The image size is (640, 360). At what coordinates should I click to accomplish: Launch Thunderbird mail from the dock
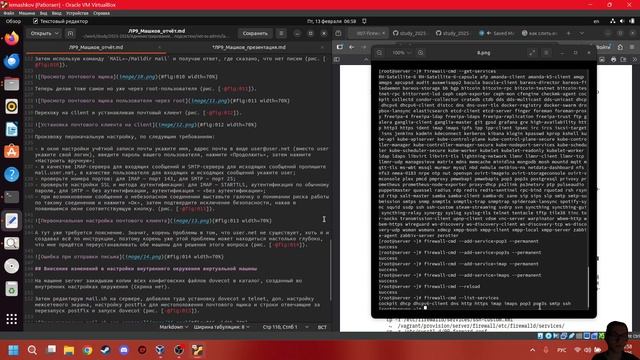coord(11,61)
